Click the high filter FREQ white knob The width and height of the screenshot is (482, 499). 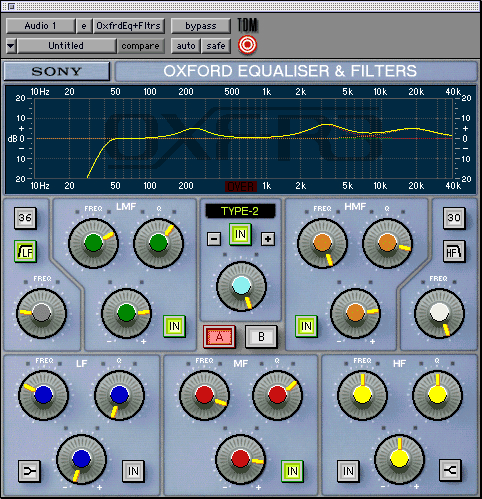pyautogui.click(x=439, y=313)
